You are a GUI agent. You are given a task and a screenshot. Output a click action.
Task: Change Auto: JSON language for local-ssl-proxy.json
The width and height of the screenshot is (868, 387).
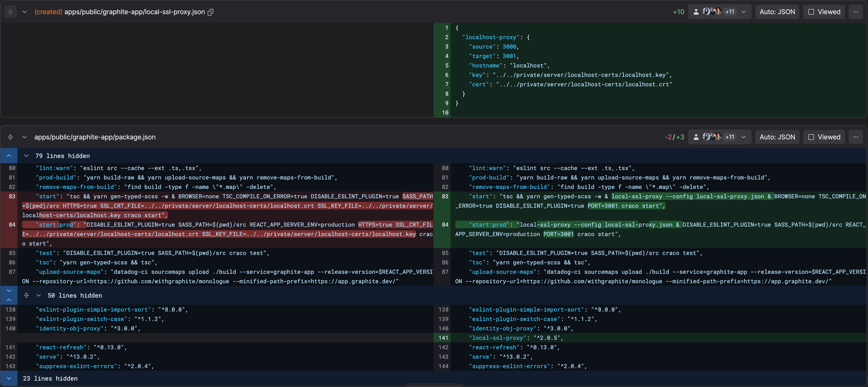777,12
